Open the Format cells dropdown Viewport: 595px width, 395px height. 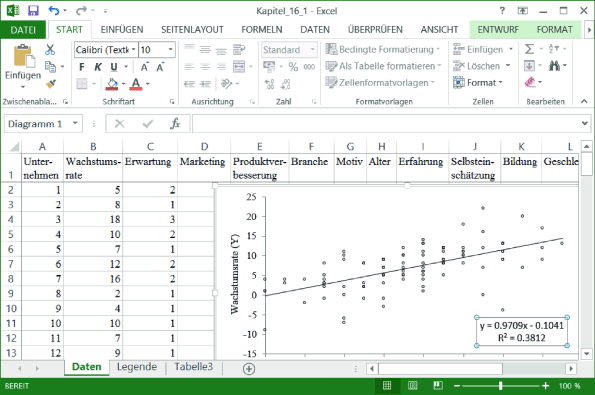pyautogui.click(x=478, y=82)
